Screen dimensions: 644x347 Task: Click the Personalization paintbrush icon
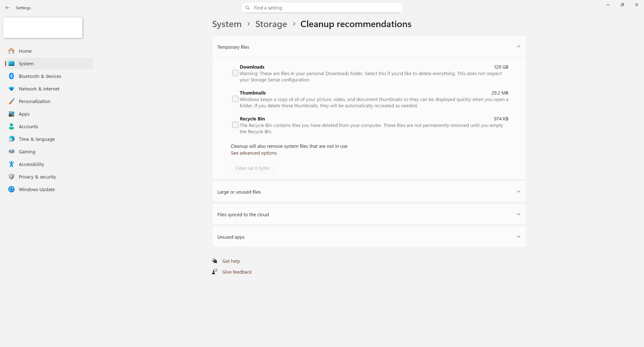click(11, 101)
